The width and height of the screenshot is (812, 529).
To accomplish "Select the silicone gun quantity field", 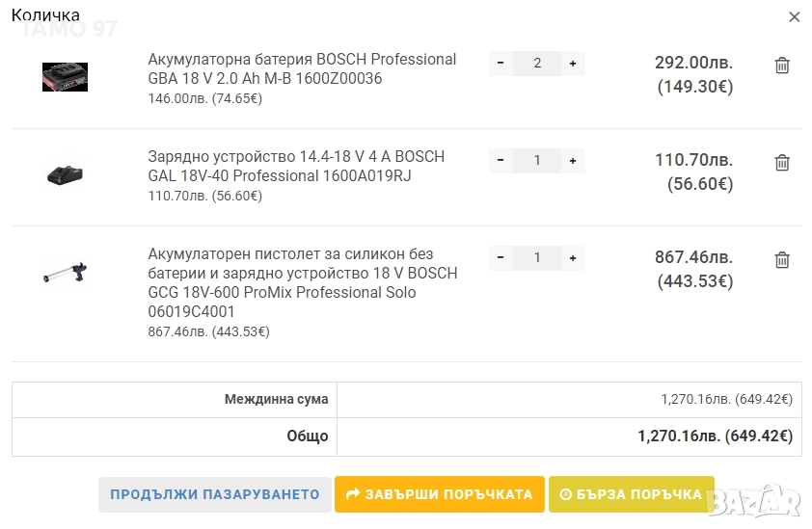I will (537, 258).
